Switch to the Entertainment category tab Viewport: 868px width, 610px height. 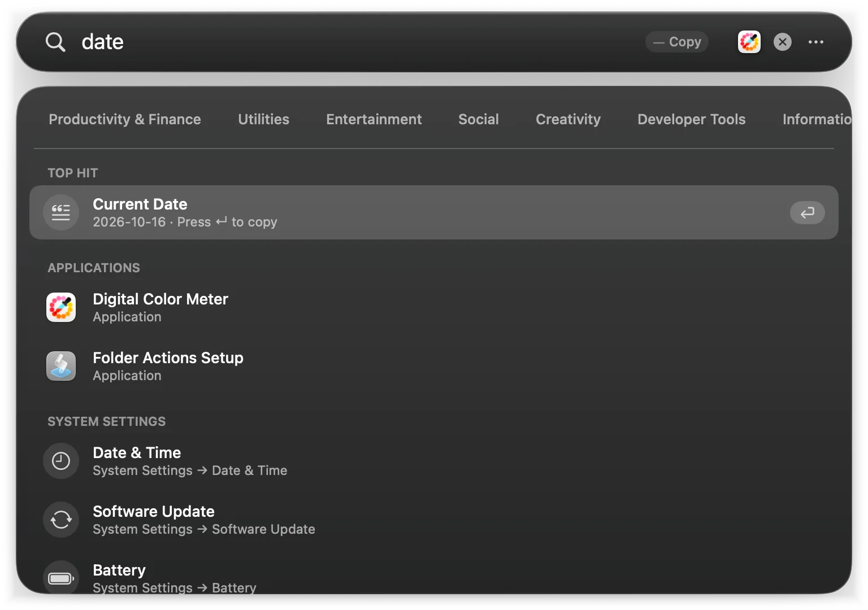point(374,119)
